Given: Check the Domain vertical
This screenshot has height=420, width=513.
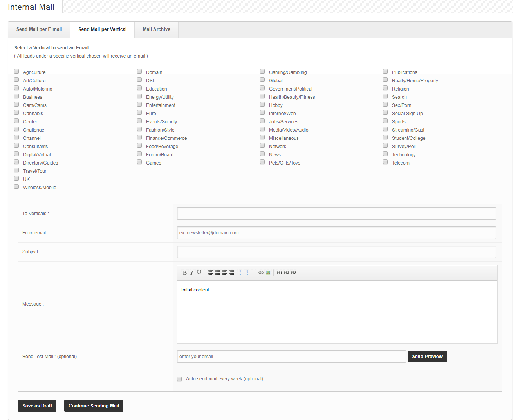Looking at the screenshot, I should [139, 71].
